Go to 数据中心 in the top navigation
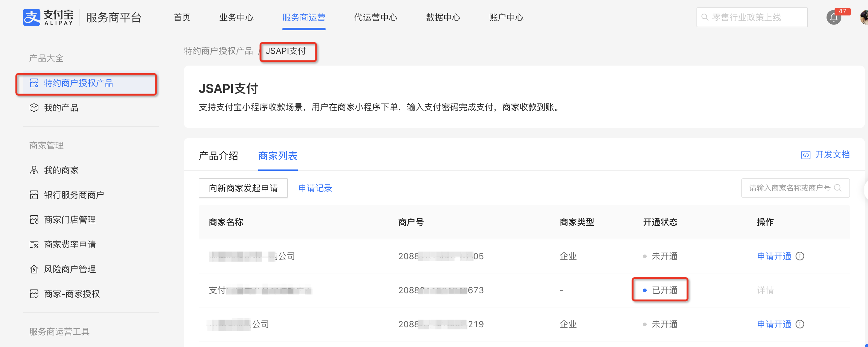 (443, 18)
